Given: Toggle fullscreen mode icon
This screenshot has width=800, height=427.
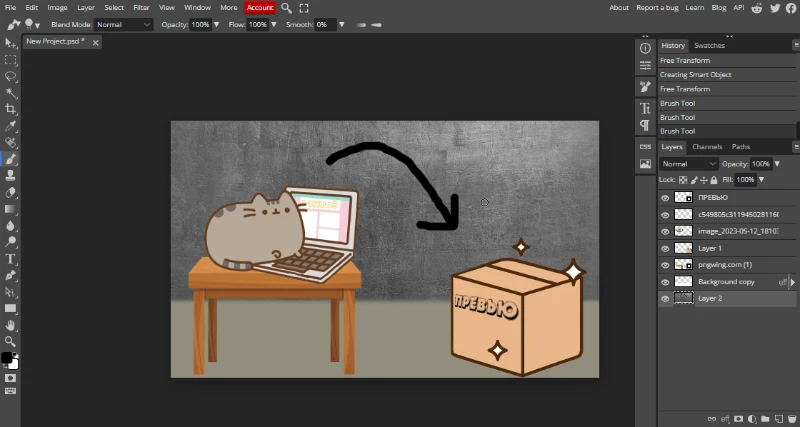Looking at the screenshot, I should [x=304, y=8].
